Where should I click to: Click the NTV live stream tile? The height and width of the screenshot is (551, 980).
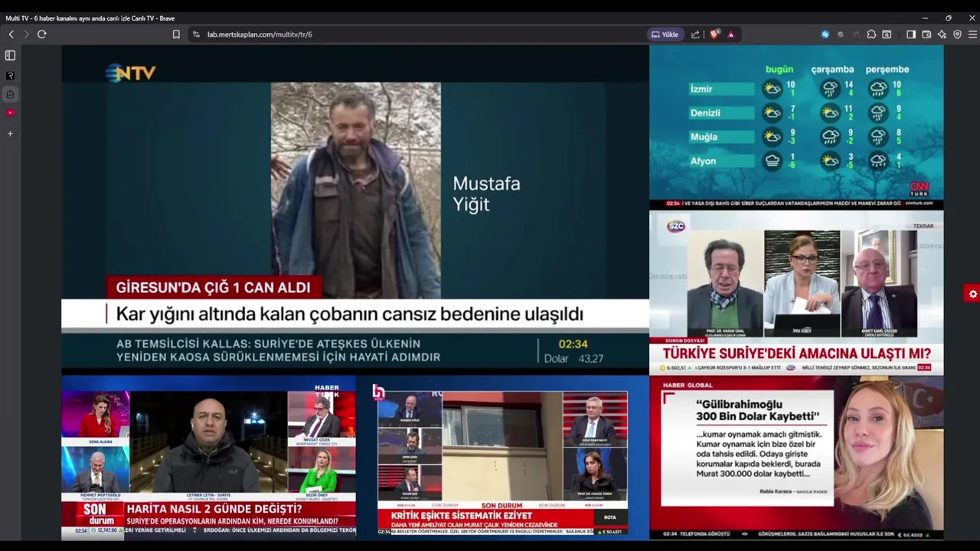coord(355,210)
